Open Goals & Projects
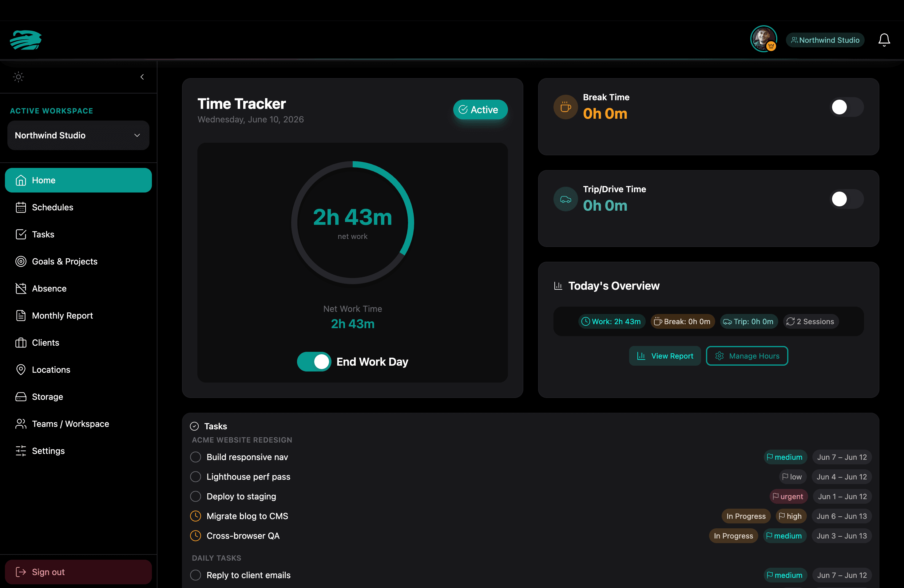Viewport: 904px width, 588px height. click(78, 261)
